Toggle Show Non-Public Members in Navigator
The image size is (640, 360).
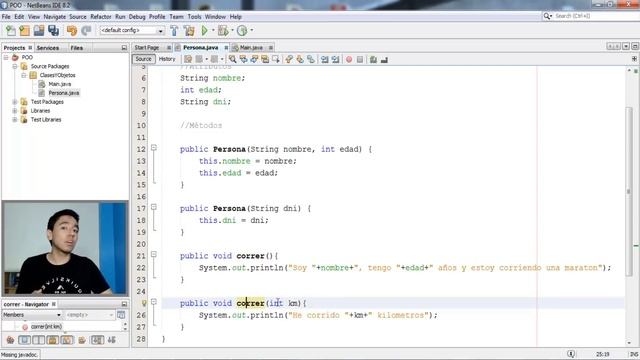53,340
